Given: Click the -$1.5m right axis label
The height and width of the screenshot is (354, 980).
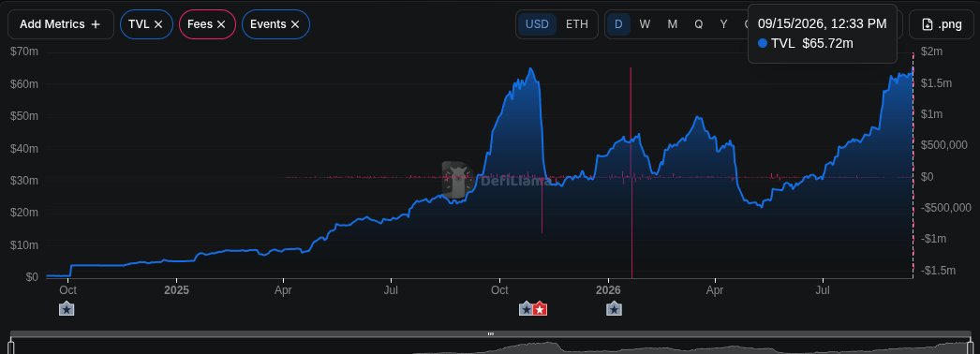Looking at the screenshot, I should click(x=939, y=271).
